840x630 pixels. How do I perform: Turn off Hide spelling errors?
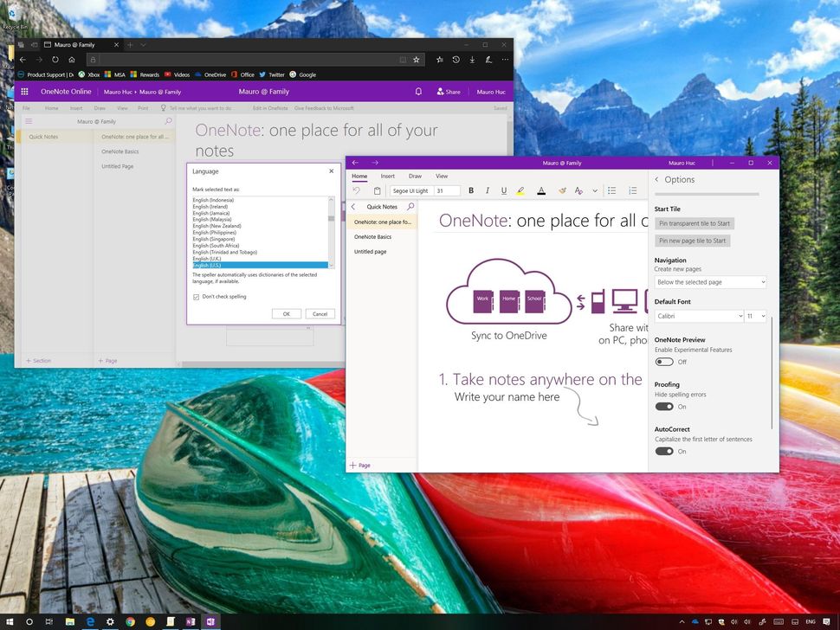(665, 406)
